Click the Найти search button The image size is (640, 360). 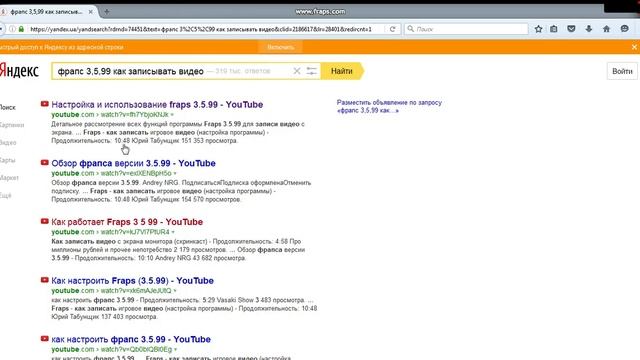tap(342, 71)
